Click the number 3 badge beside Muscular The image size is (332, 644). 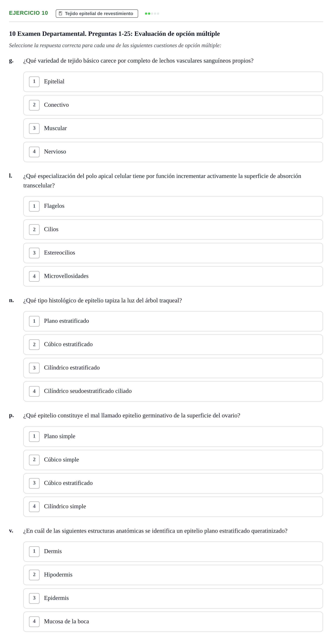[34, 129]
